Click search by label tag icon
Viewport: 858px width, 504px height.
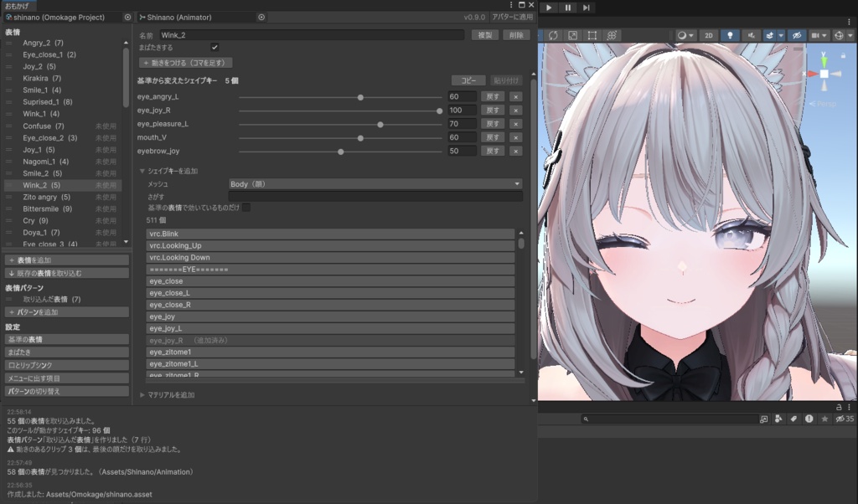coord(793,419)
